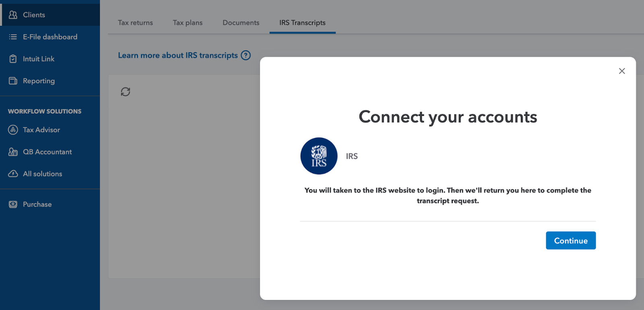Select the Intuit Link clipboard icon
Screen dimensions: 644x310
[x=13, y=59]
